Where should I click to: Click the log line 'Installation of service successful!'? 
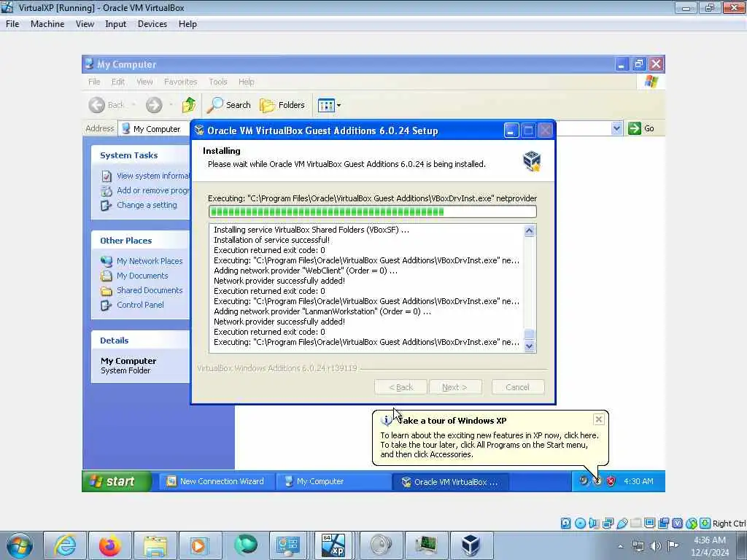(271, 240)
